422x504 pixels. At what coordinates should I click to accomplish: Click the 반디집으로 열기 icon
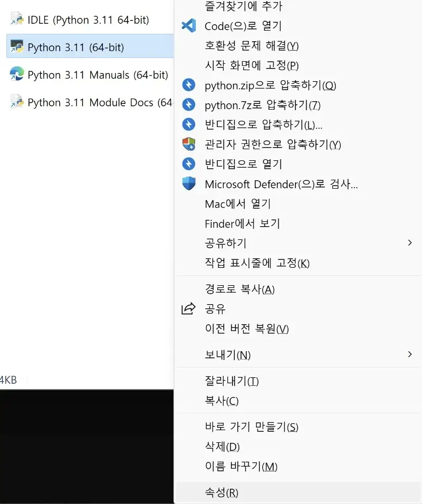click(189, 164)
